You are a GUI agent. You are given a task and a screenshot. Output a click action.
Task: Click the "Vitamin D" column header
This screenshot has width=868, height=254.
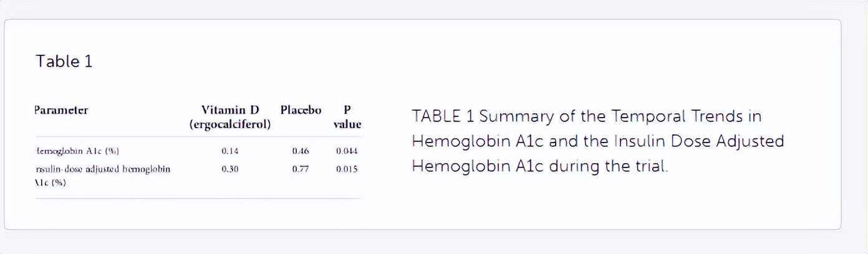click(229, 110)
